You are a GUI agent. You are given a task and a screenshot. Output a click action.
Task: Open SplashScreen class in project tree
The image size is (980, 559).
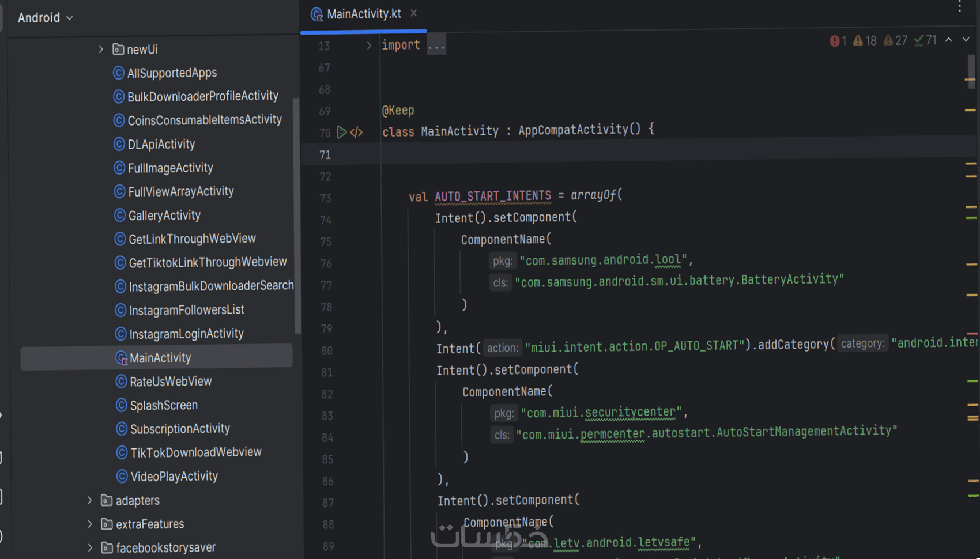(164, 405)
